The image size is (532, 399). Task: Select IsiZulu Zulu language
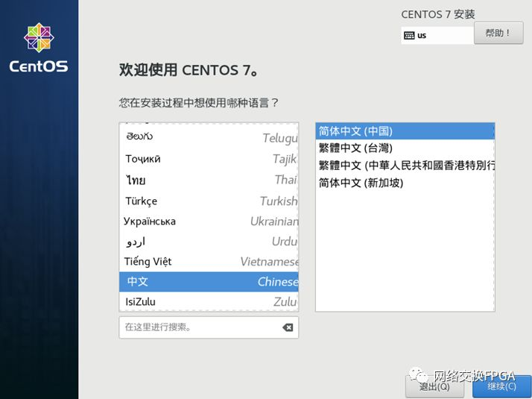click(209, 301)
